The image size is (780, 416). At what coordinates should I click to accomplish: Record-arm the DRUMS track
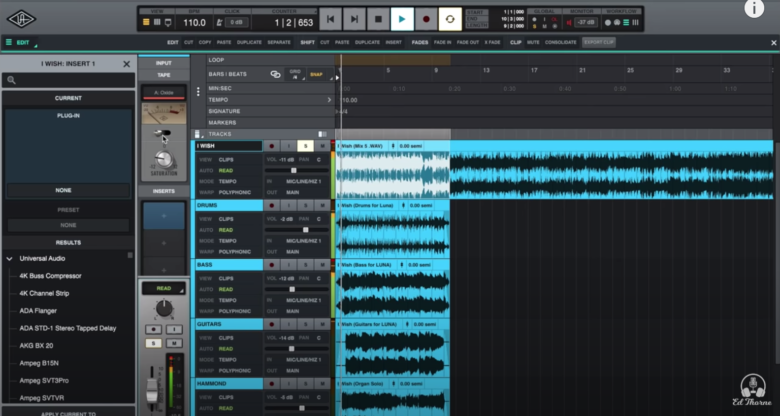pyautogui.click(x=272, y=206)
